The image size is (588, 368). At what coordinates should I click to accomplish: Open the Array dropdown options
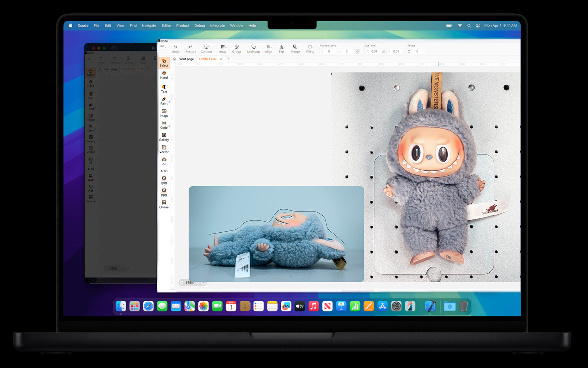click(223, 48)
